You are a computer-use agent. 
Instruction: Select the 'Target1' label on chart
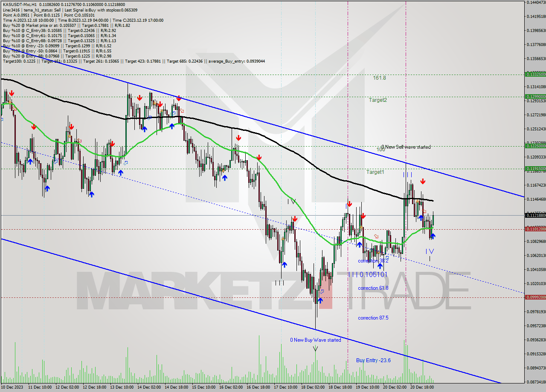pos(375,172)
